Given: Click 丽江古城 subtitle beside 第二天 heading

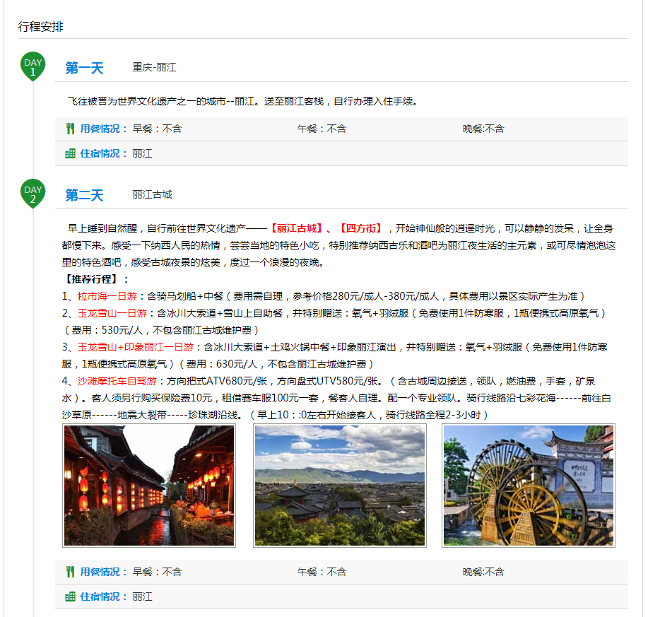Looking at the screenshot, I should click(152, 195).
